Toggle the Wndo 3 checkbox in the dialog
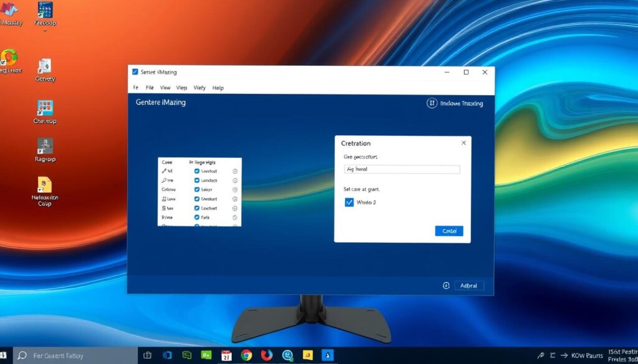 (x=349, y=202)
